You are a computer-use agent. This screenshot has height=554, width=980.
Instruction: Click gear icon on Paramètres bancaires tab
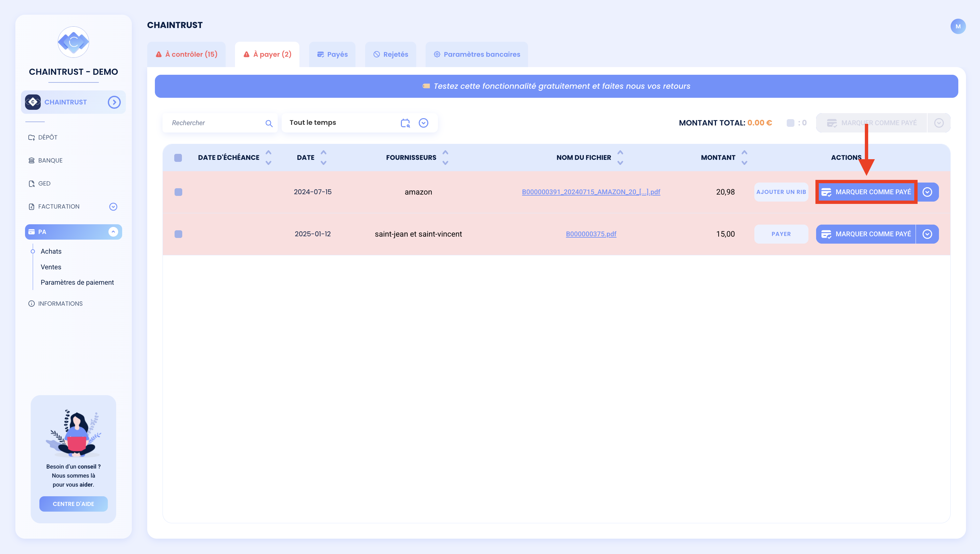point(437,54)
